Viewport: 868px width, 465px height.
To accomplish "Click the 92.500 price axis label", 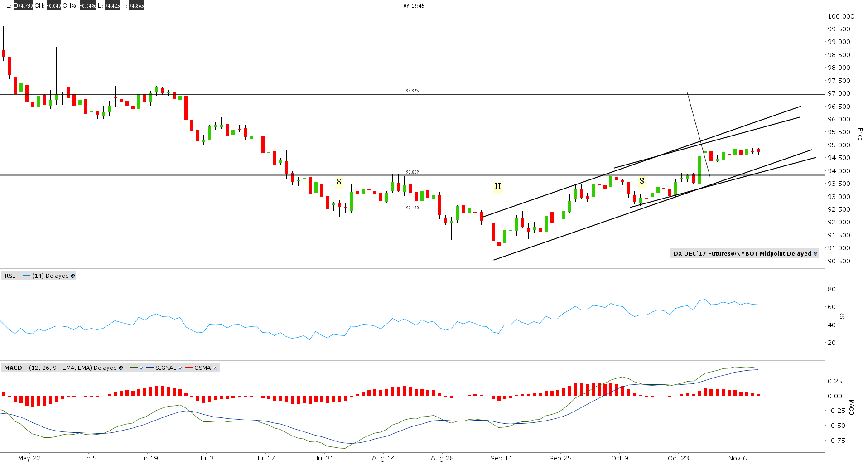I will point(839,210).
